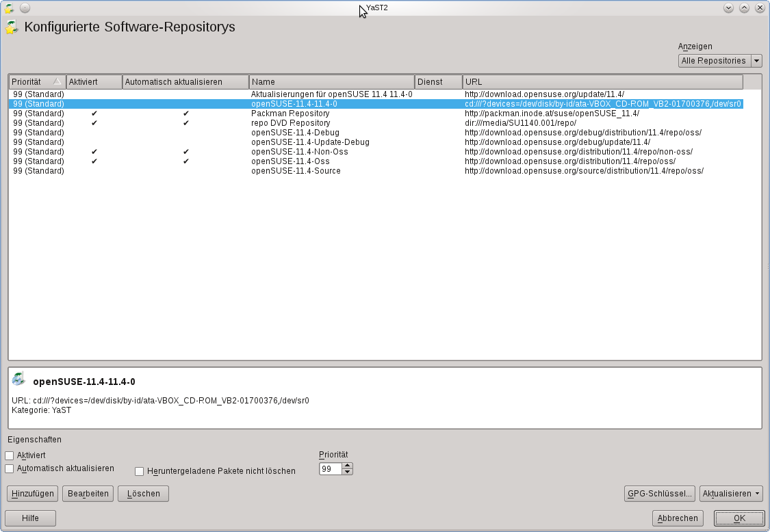
Task: Enable the Aktiviert checkbox under Eigenschaften
Action: click(x=10, y=455)
